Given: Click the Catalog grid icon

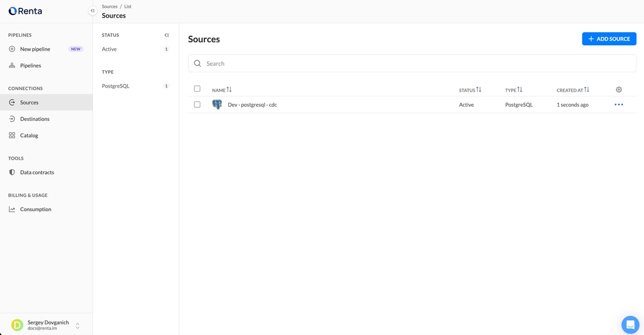Looking at the screenshot, I should tap(12, 135).
